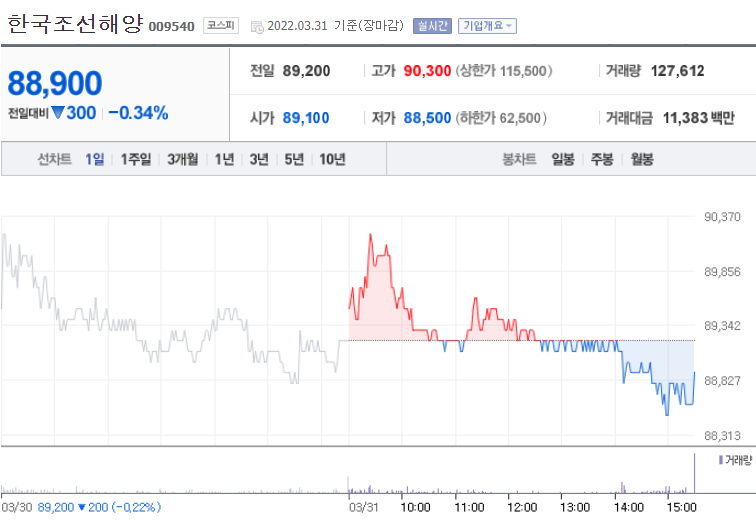Screen dimensions: 756x526
Task: Click the 11:00 time axis marker
Action: coord(469,507)
